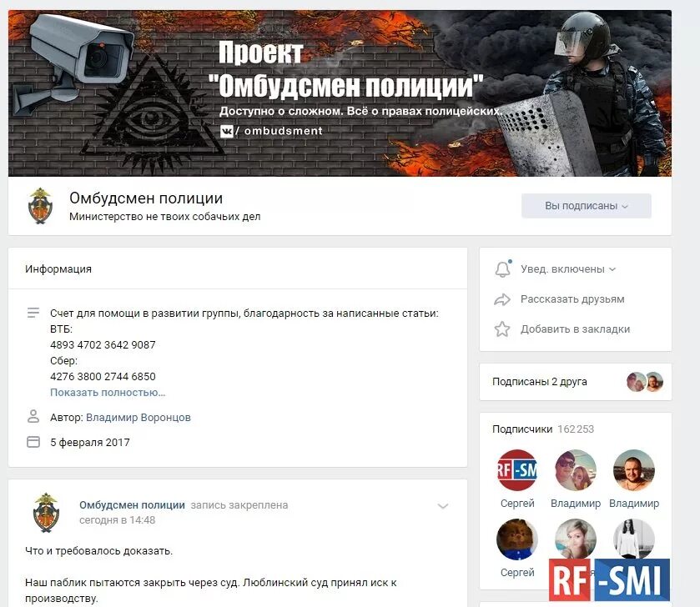The image size is (700, 607).
Task: Click the calendar icon beside 5 февраля 2017
Action: point(33,442)
